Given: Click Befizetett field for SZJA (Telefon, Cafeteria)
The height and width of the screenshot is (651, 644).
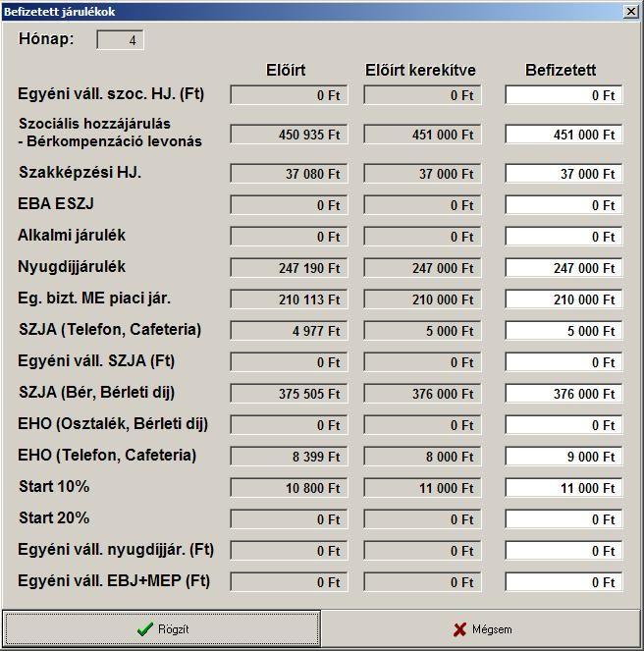Looking at the screenshot, I should tap(563, 331).
